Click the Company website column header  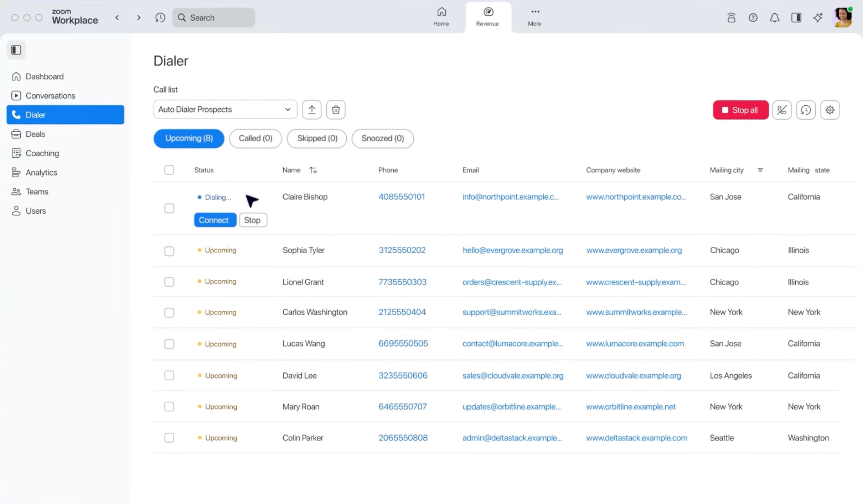click(x=613, y=170)
